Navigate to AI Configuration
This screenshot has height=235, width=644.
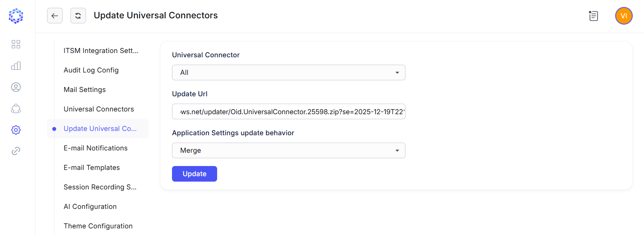tap(90, 207)
